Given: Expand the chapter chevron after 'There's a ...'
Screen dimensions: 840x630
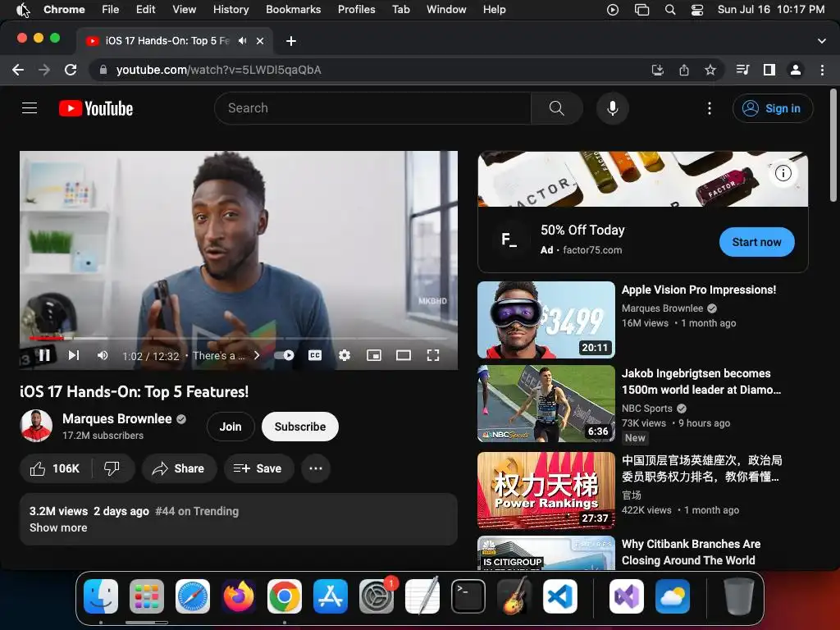Looking at the screenshot, I should coord(257,355).
